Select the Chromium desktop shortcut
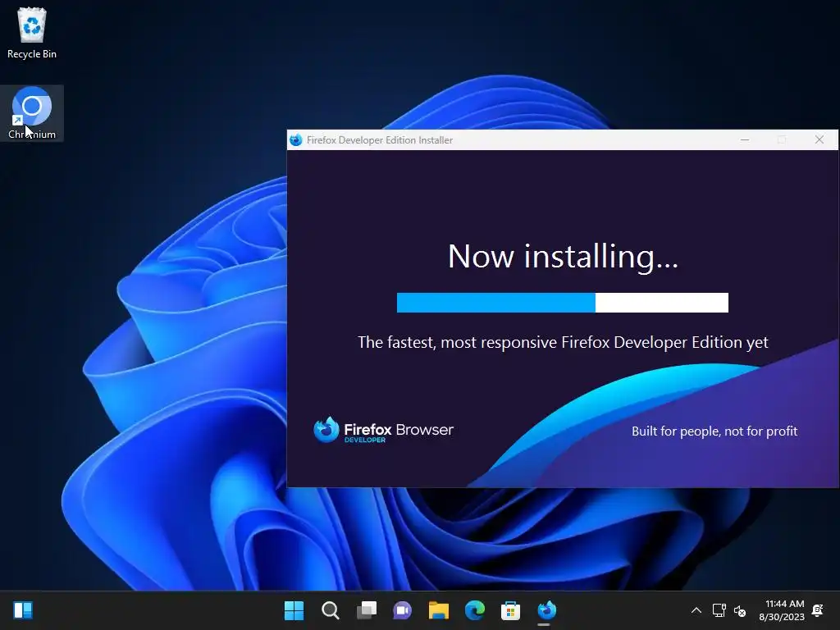The width and height of the screenshot is (840, 630). pos(32,113)
